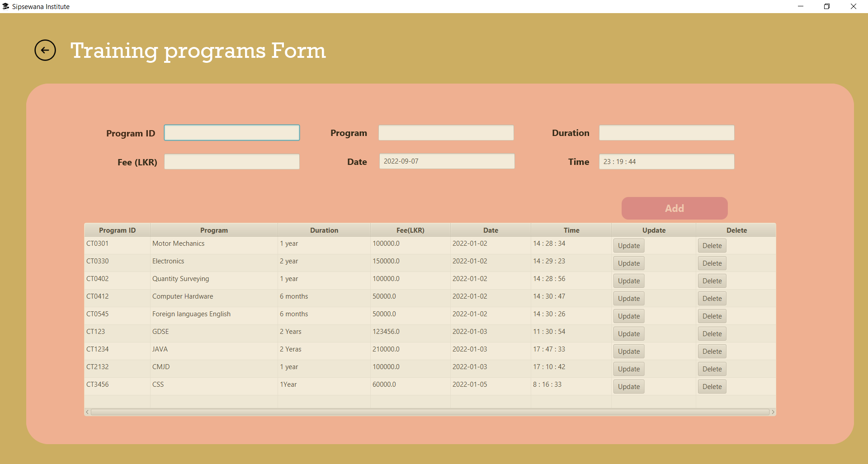Delete the CMJD program row

(x=712, y=369)
